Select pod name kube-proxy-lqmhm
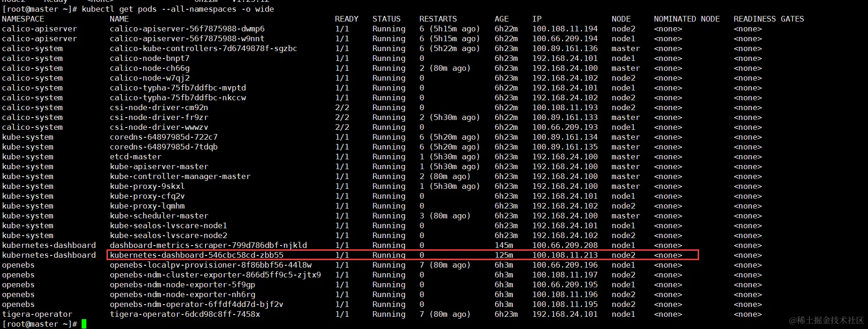This screenshot has height=329, width=868. coord(147,206)
